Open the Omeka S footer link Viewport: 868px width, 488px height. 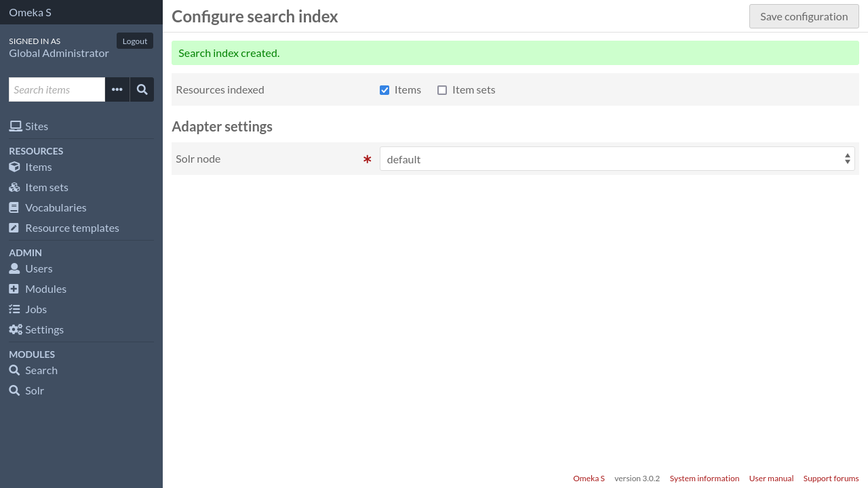pyautogui.click(x=589, y=479)
